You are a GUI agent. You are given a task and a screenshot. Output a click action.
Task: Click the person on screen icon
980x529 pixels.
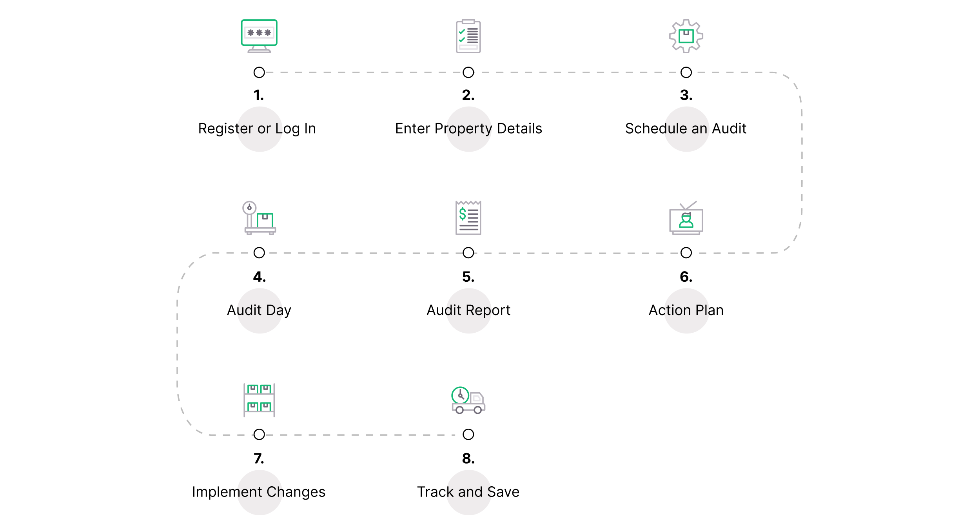point(686,218)
